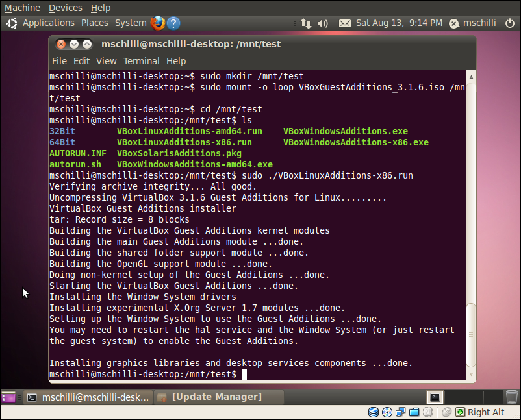Click VBoxSolarisAdditions.pkg in the listing
The height and width of the screenshot is (420, 521).
tap(179, 153)
